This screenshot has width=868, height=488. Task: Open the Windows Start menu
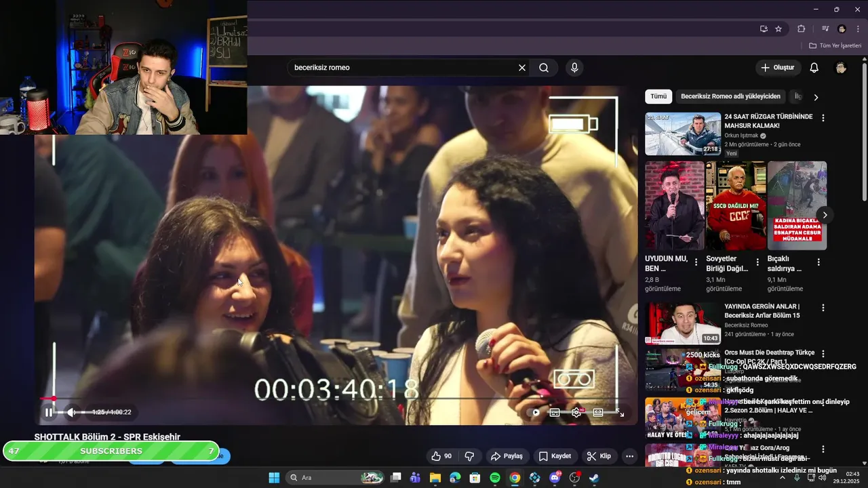(x=274, y=478)
